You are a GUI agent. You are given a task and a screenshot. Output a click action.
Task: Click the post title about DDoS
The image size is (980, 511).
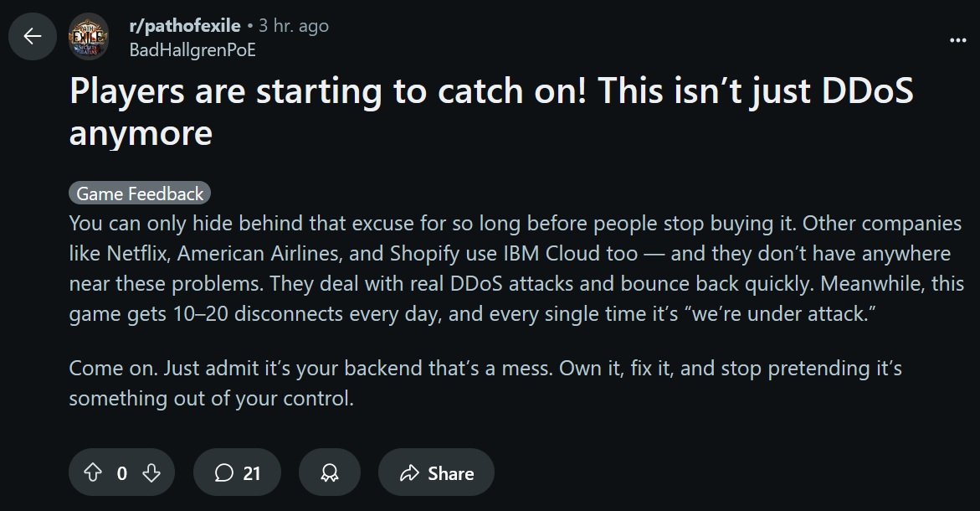point(491,112)
